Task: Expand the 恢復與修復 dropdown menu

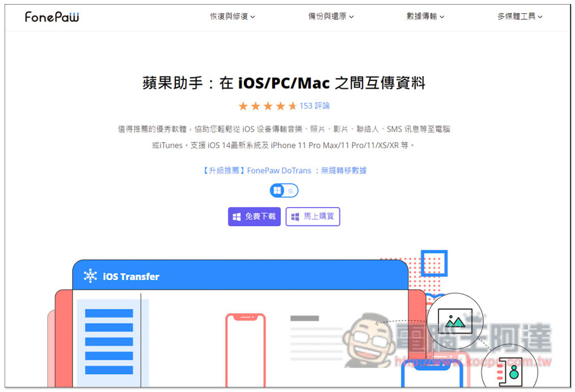Action: [x=232, y=17]
